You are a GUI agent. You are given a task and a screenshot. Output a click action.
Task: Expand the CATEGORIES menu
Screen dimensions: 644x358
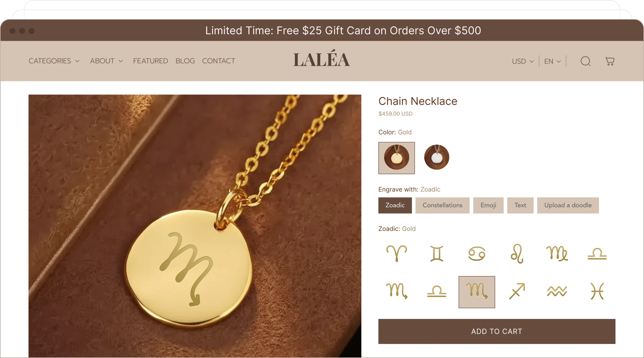click(x=54, y=61)
